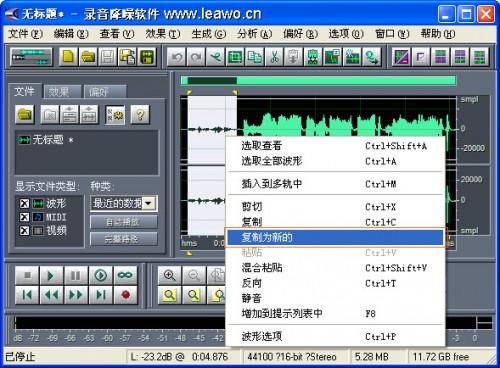Create a new file with the yellow page icon
The width and height of the screenshot is (500, 368).
(68, 57)
